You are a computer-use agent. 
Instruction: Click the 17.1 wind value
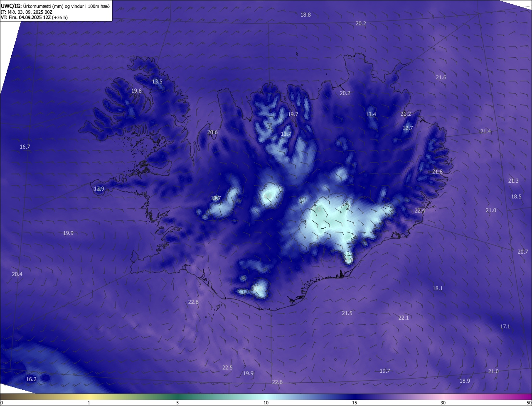(505, 327)
